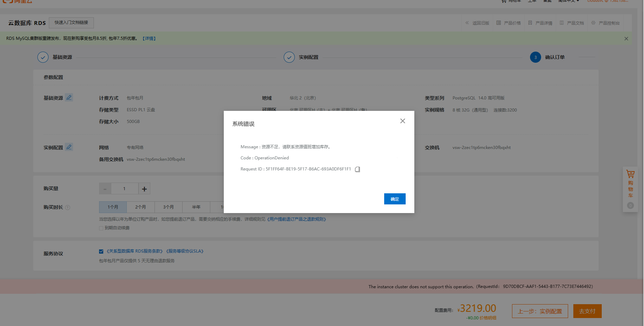Open 关系型数据库 RDS服务条款 link

[134, 251]
